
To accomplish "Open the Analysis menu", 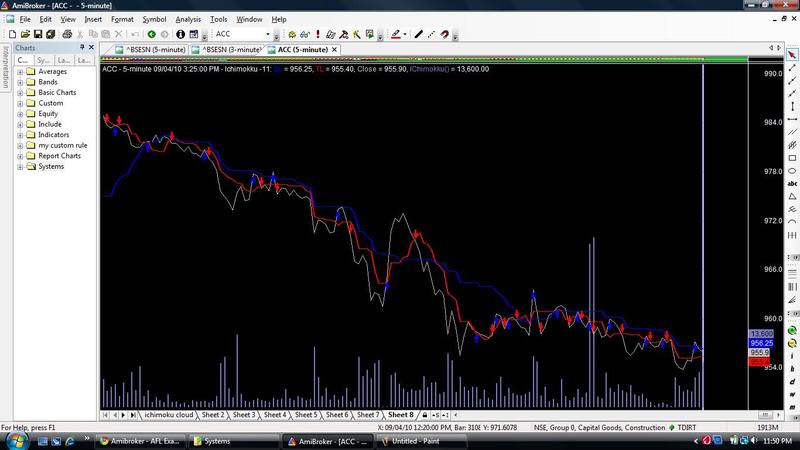I will point(188,19).
